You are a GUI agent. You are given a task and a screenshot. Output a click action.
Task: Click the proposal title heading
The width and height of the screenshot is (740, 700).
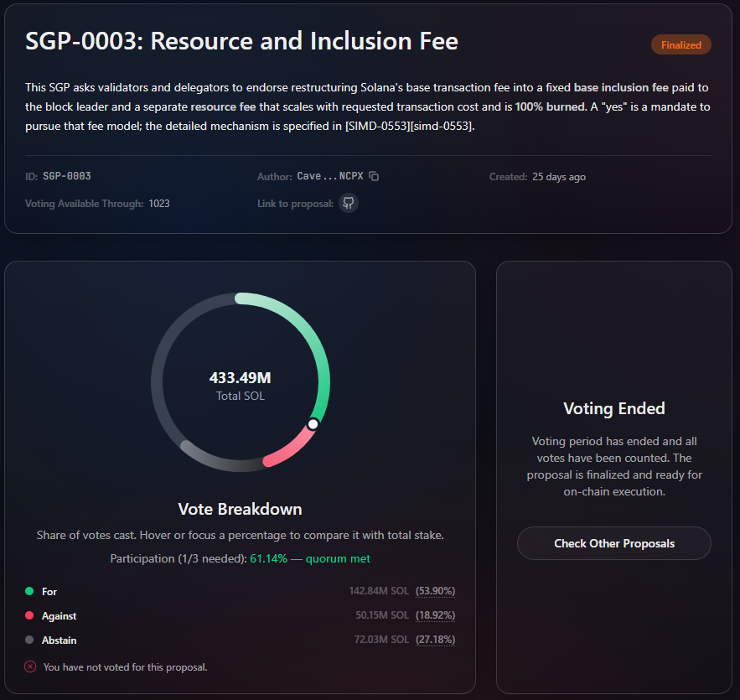click(x=241, y=41)
